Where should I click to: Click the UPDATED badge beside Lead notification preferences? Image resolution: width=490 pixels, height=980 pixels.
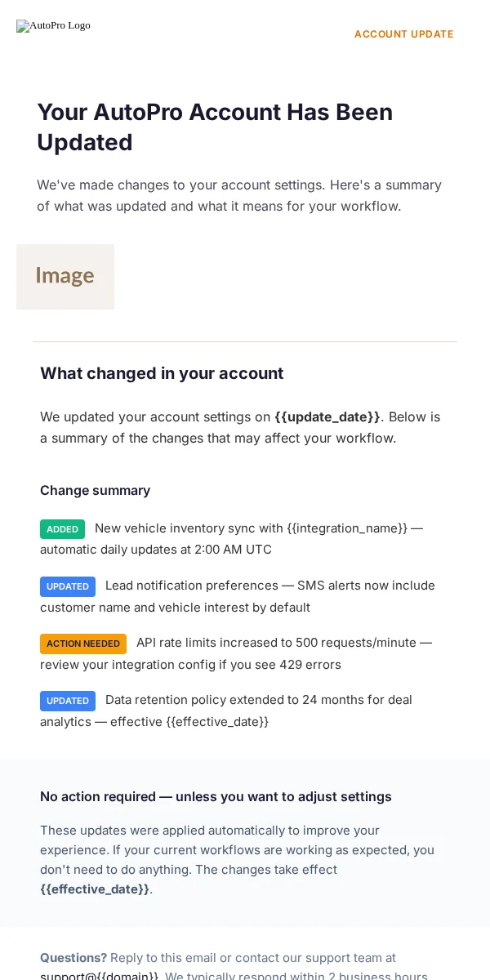pos(68,586)
